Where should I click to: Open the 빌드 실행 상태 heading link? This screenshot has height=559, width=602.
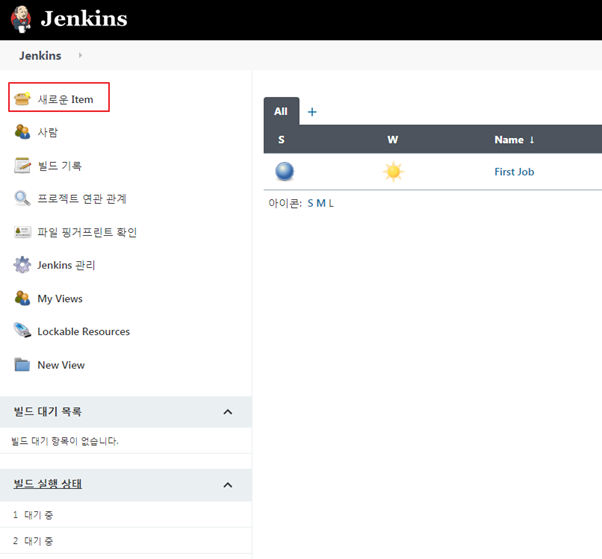coord(48,484)
